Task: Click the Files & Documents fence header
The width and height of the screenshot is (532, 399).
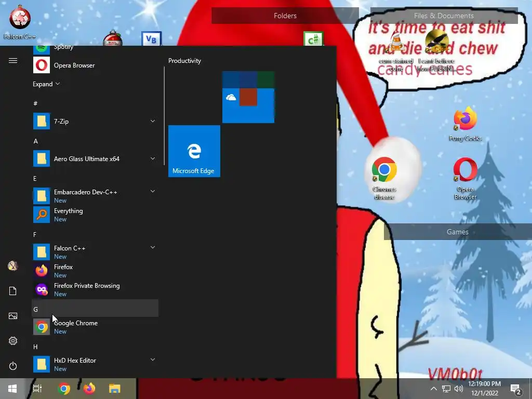Action: pos(444,16)
